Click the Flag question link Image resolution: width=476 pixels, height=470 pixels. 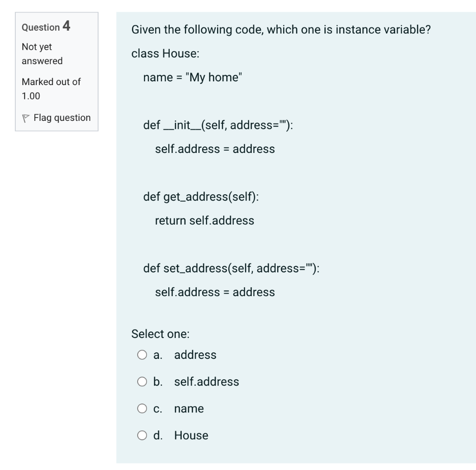[x=62, y=118]
